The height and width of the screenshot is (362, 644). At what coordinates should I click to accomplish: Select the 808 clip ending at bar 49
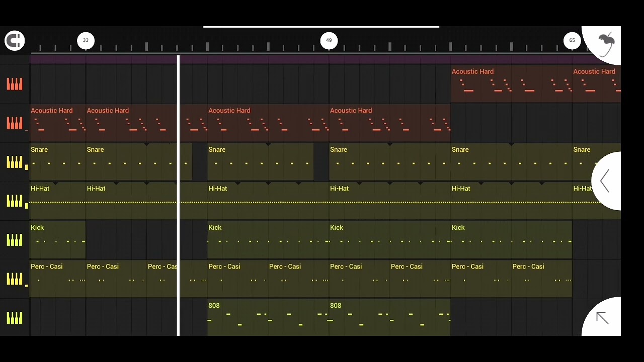click(x=268, y=318)
